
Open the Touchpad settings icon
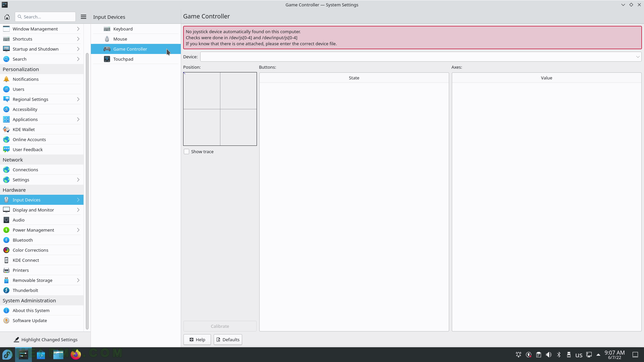pyautogui.click(x=107, y=59)
